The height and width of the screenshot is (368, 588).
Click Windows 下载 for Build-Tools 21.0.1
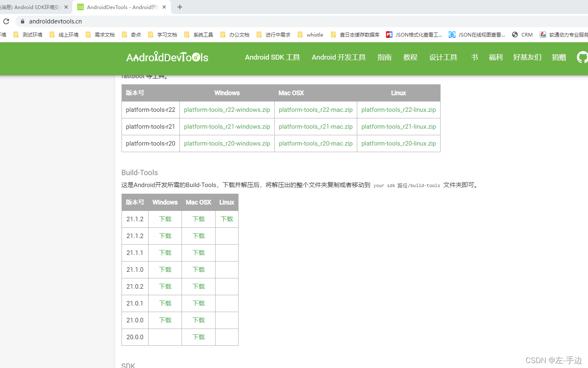pyautogui.click(x=165, y=303)
